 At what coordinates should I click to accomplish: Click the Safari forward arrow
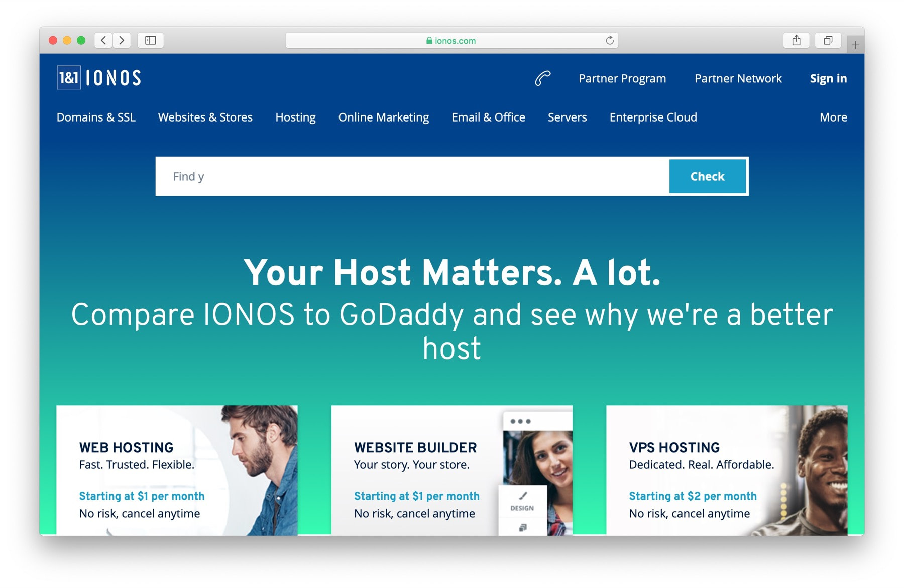(x=122, y=40)
